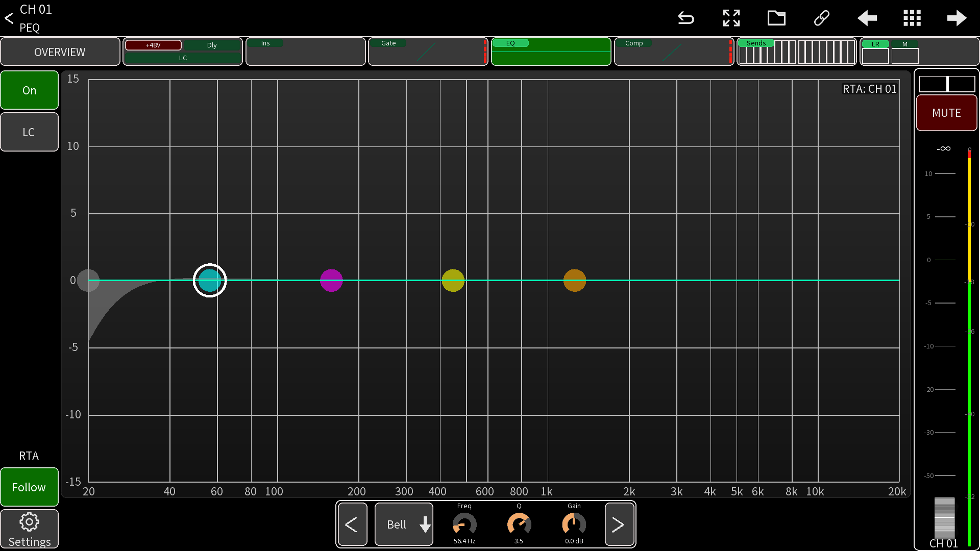Click the undo arrow in the toolbar
The image size is (980, 551).
686,18
